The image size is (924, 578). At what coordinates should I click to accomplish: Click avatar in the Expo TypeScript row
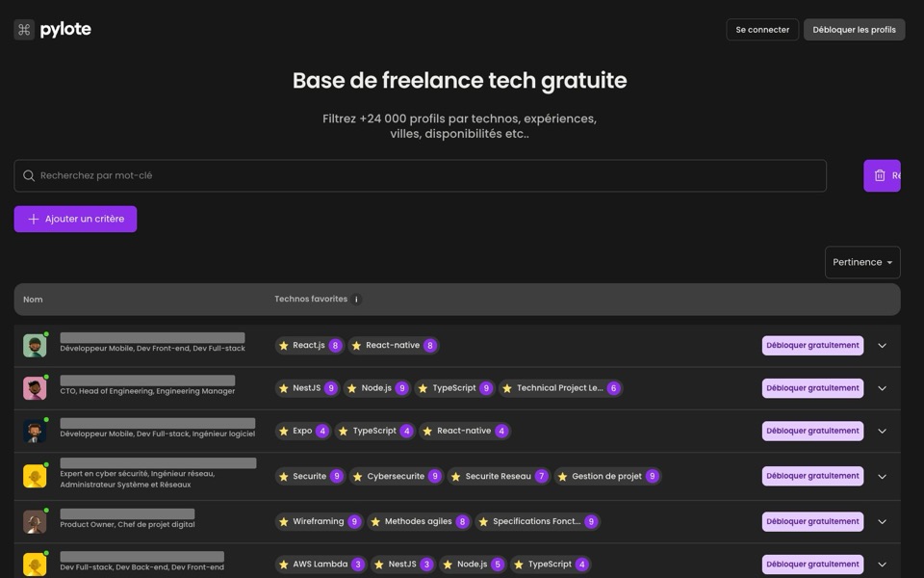(35, 432)
